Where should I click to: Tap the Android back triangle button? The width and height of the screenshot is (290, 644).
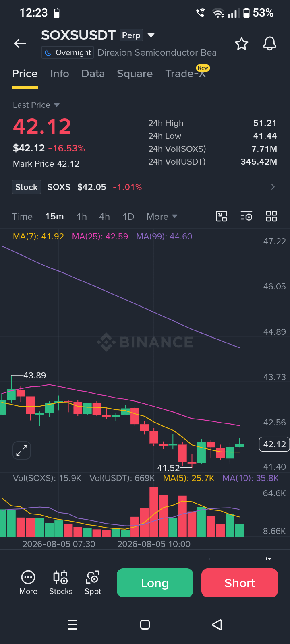(x=217, y=625)
